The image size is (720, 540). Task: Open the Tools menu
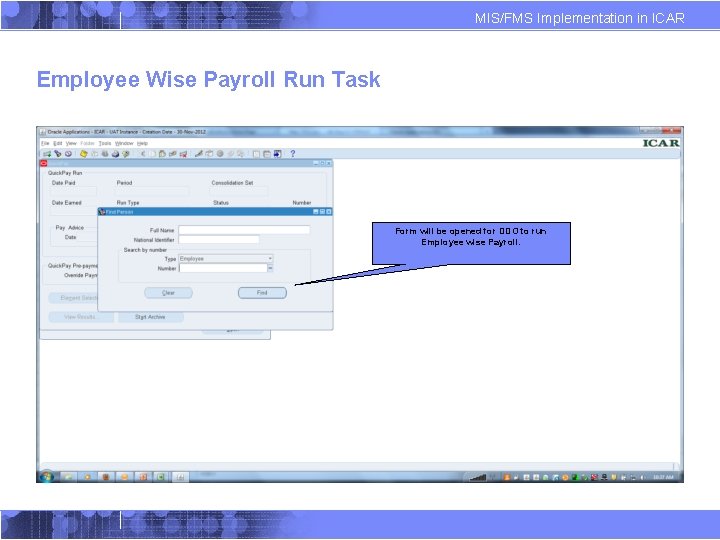[x=105, y=144]
